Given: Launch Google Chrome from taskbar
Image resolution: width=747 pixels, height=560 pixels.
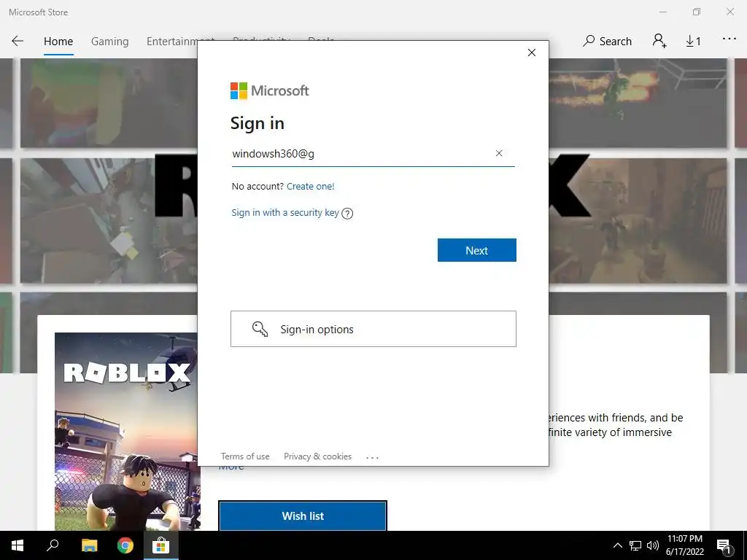Looking at the screenshot, I should tap(125, 545).
